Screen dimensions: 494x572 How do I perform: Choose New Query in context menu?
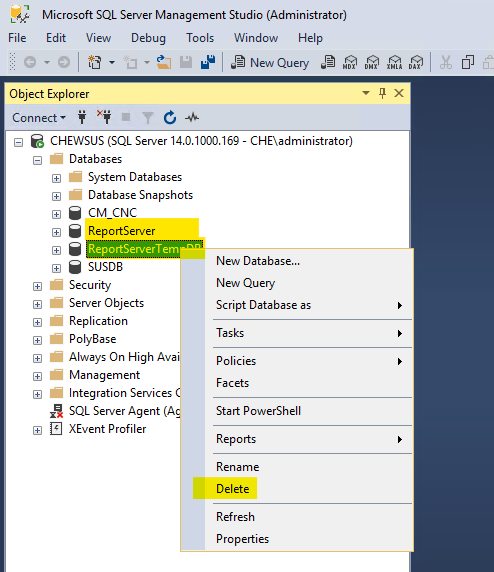[x=245, y=283]
